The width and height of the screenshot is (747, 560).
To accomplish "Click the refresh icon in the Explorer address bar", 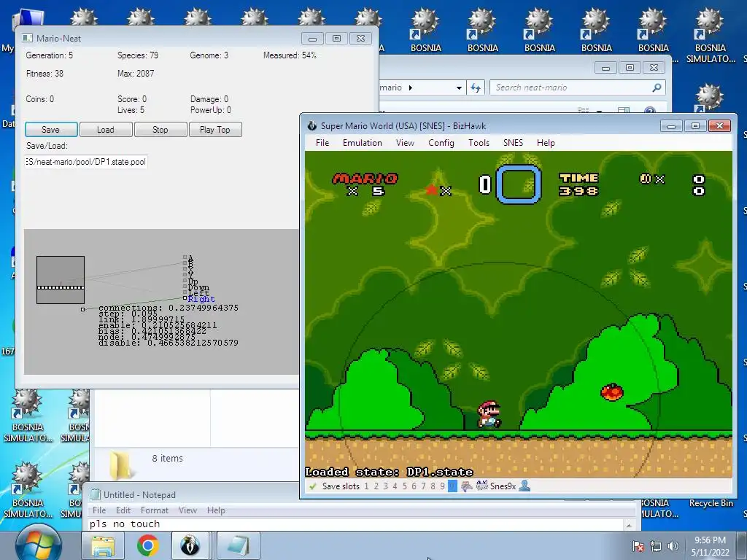I will [x=476, y=87].
